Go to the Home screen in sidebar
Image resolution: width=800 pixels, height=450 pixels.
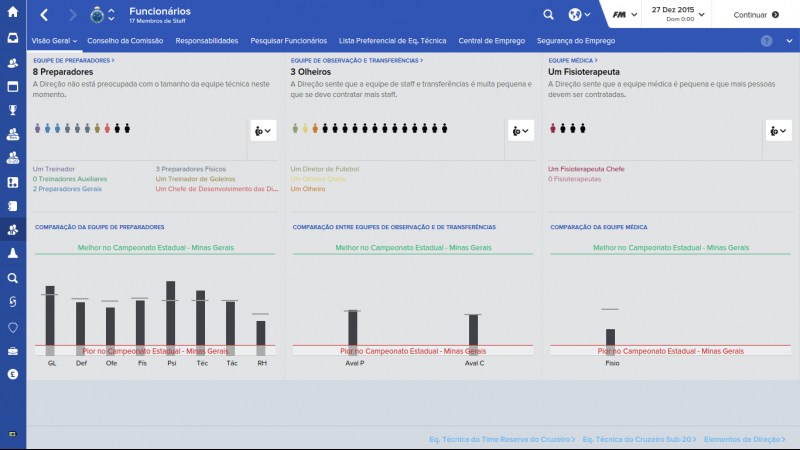point(13,14)
